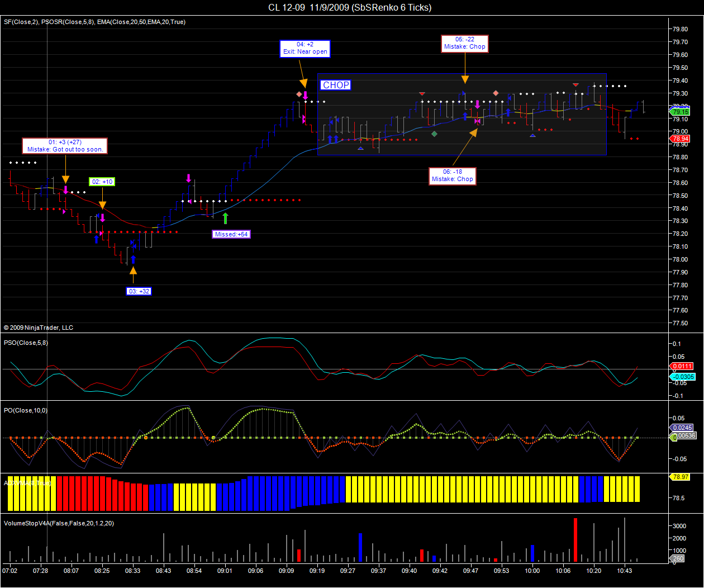Screen dimensions: 704x588
Task: Click the magenta down arrow under the 01 note arrow
Action: point(65,190)
